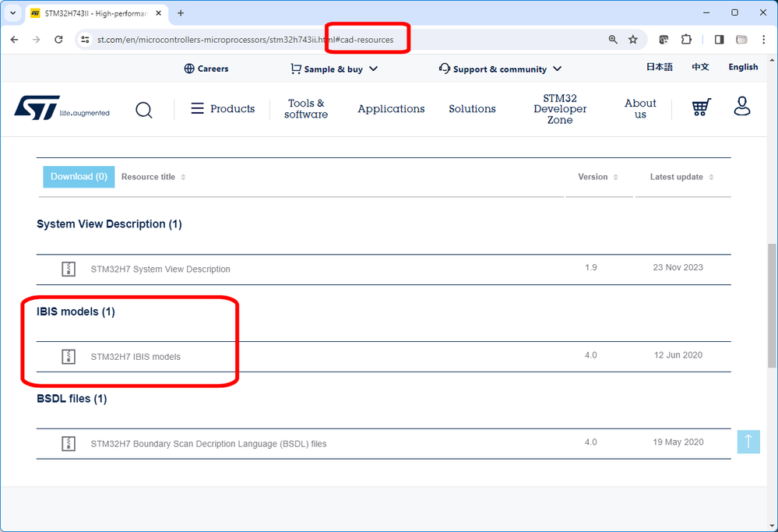The height and width of the screenshot is (532, 778).
Task: Open STM32H7 System View Description resource
Action: (x=160, y=269)
